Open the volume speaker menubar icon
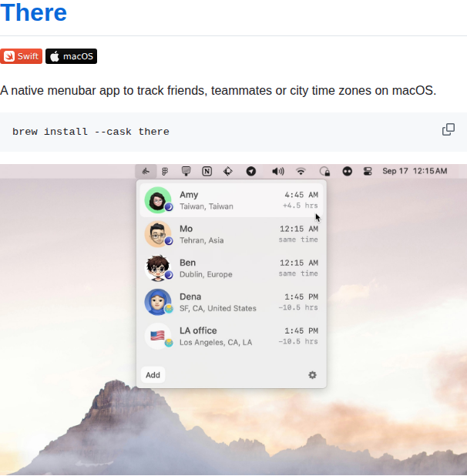The image size is (467, 476). click(278, 172)
